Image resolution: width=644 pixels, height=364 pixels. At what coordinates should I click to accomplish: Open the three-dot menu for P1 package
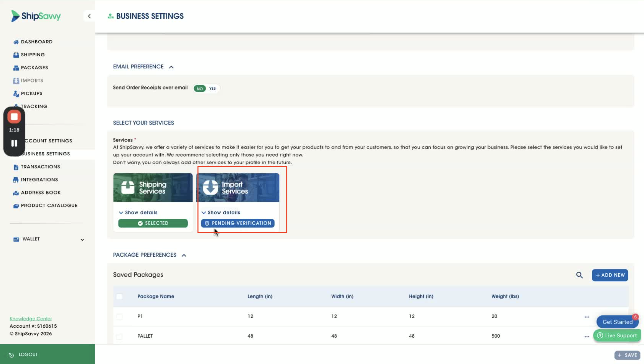coord(587,317)
